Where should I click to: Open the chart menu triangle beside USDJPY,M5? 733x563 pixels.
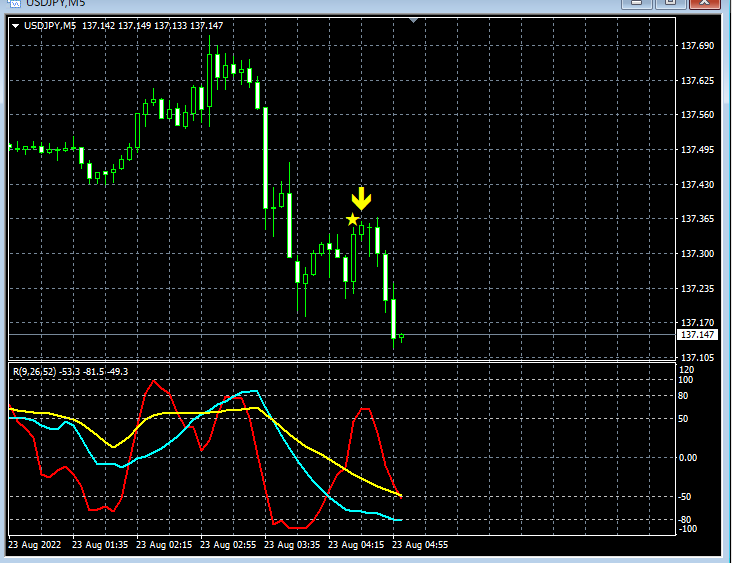point(15,26)
